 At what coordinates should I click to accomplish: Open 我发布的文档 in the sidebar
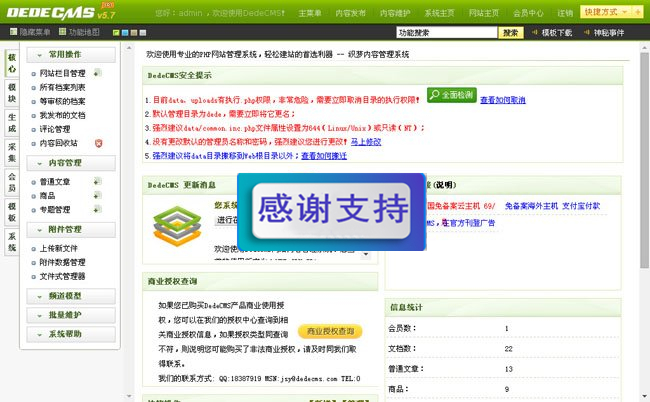[62, 115]
